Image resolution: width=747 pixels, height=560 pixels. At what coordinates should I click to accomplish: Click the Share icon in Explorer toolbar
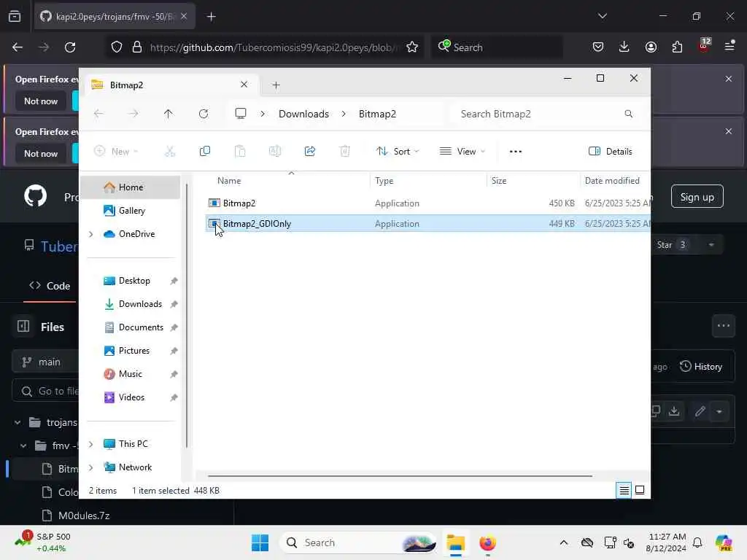(309, 152)
